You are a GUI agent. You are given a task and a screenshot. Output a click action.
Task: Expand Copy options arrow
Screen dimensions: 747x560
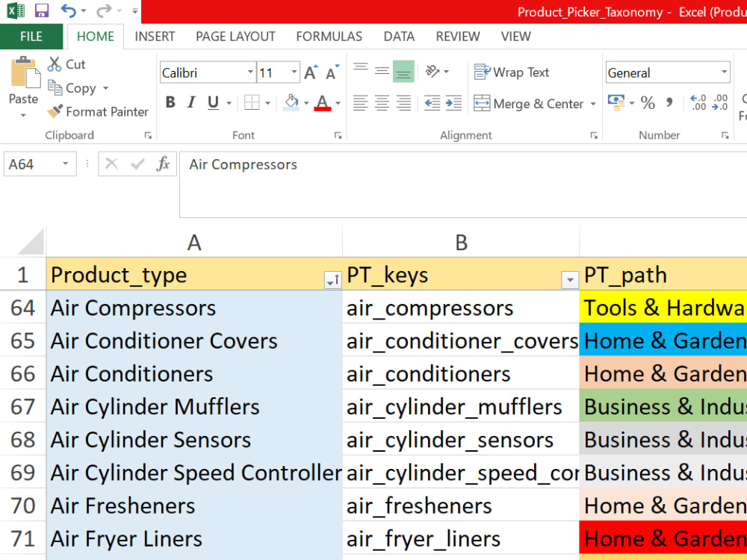(x=105, y=88)
